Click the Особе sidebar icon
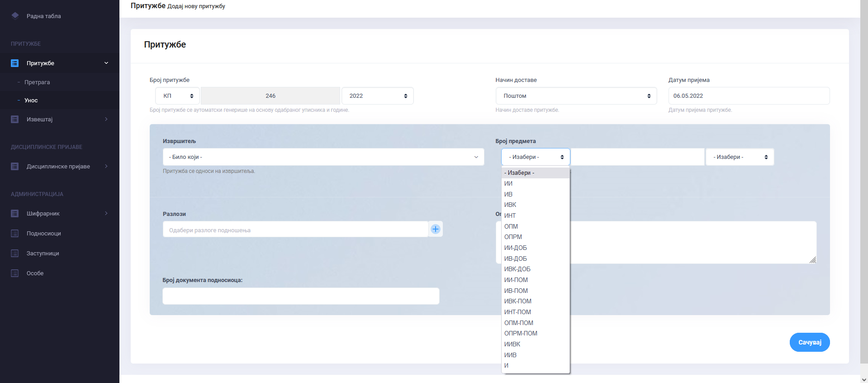 [15, 273]
